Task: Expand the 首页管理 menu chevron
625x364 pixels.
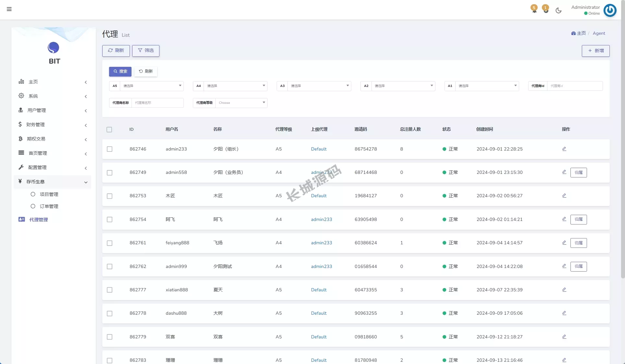Action: point(86,154)
